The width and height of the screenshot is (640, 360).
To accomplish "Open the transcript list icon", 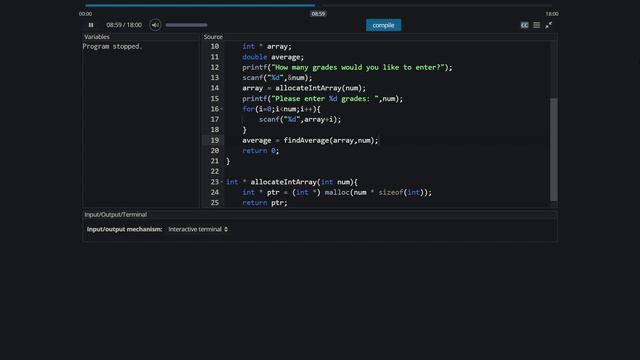I will coord(537,25).
